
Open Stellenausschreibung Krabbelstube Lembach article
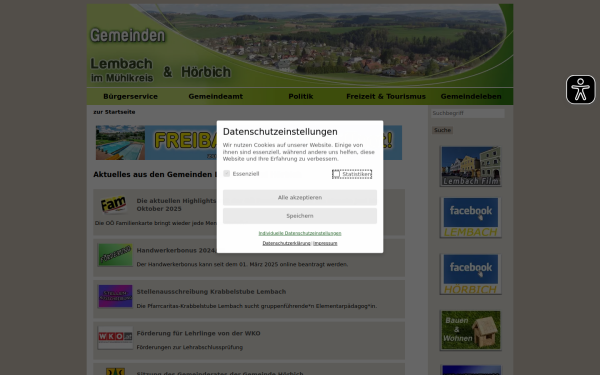(211, 292)
